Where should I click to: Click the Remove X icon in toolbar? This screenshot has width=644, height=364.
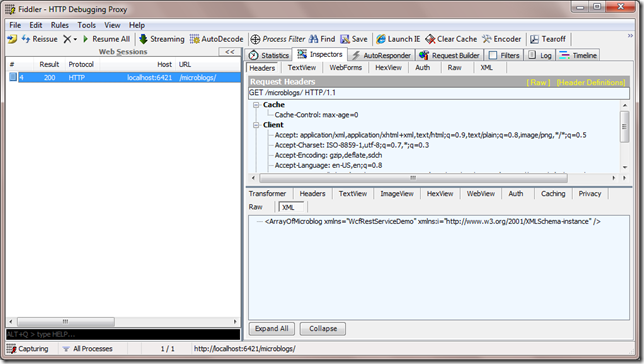tap(67, 39)
